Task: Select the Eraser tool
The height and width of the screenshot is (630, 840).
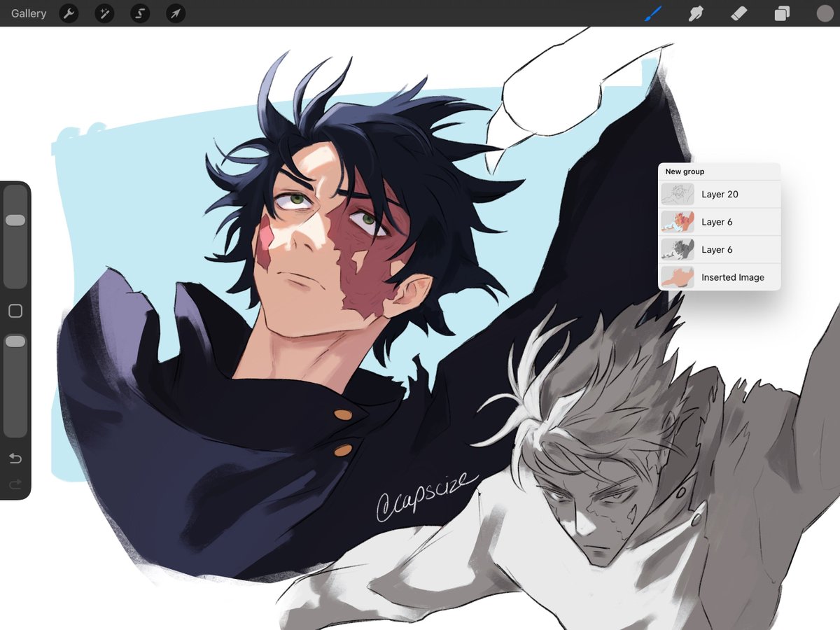Action: tap(739, 13)
